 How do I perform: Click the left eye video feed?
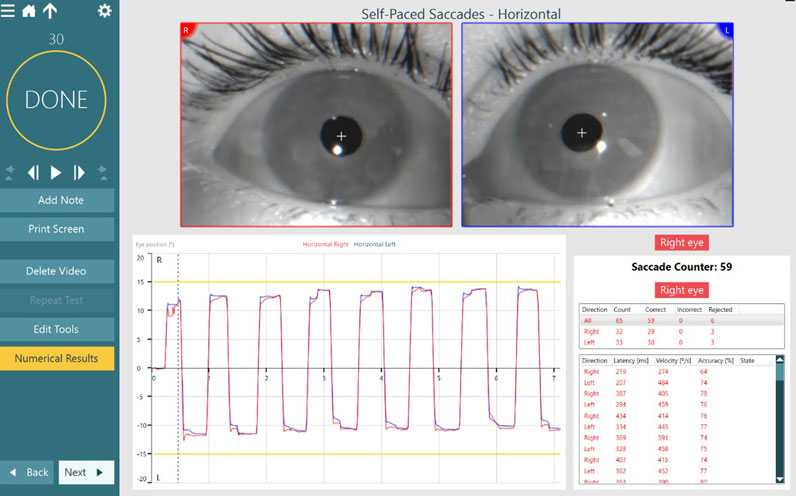click(x=597, y=125)
